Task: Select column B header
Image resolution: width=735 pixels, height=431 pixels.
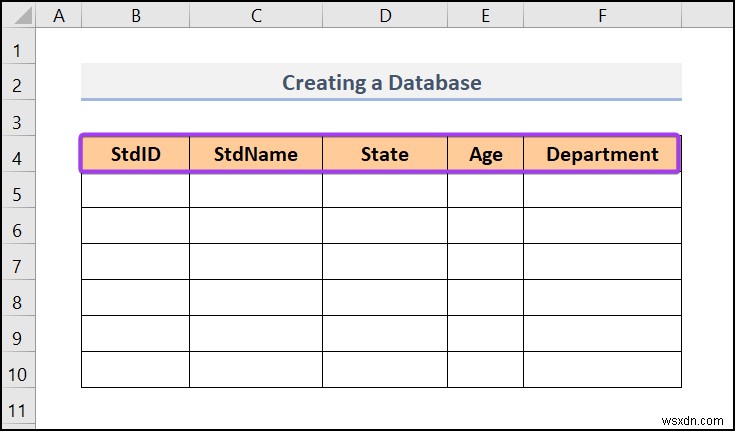Action: (x=135, y=16)
